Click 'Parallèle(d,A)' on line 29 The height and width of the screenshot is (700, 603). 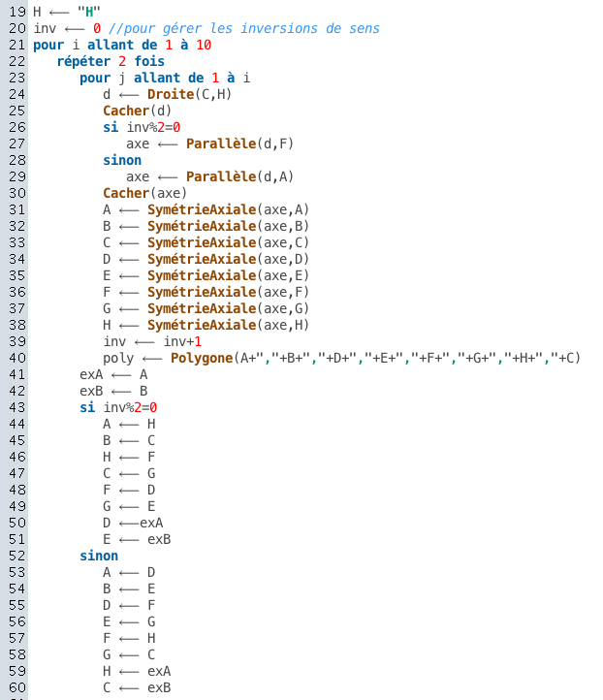point(239,176)
